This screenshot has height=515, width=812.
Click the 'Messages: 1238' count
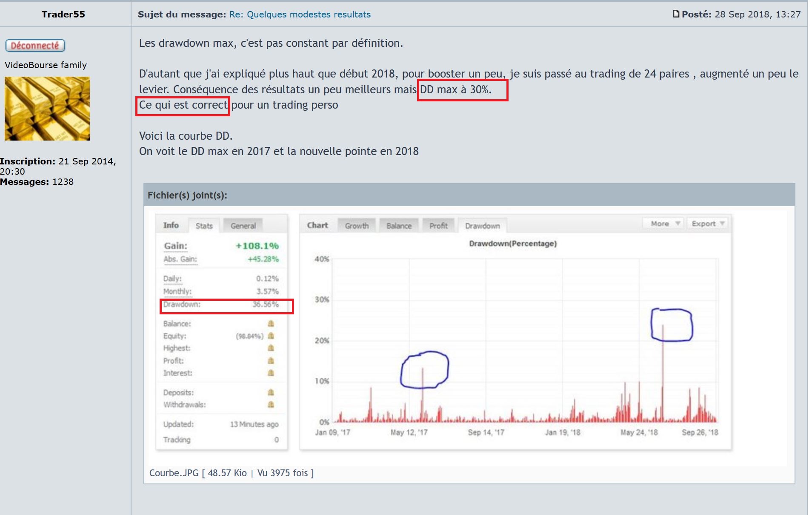(37, 182)
